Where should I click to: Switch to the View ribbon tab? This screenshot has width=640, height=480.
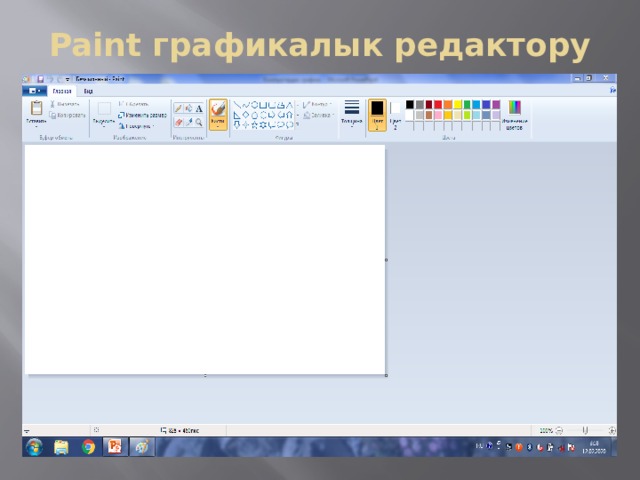[88, 91]
